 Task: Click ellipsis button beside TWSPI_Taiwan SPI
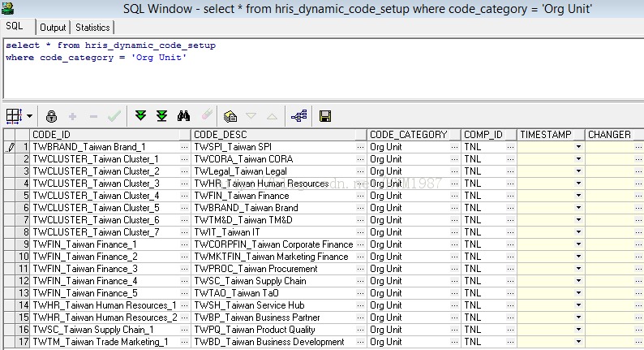coord(361,147)
